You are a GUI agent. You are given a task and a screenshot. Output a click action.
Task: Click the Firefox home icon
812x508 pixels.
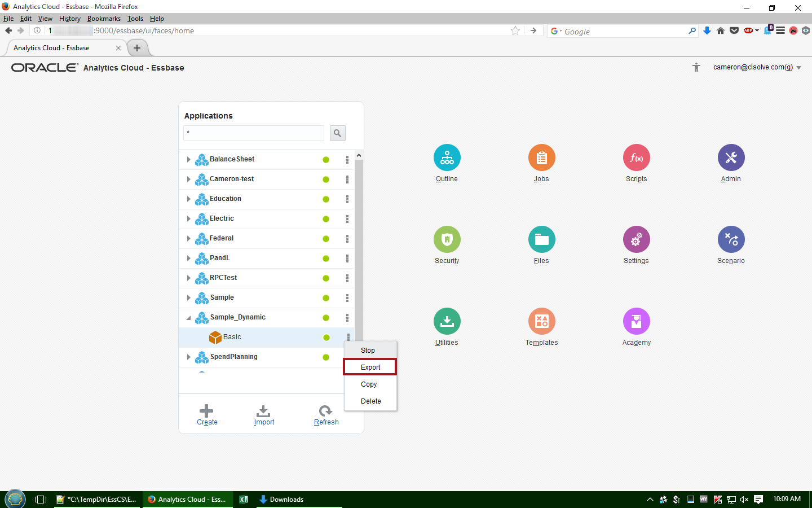[x=721, y=30]
